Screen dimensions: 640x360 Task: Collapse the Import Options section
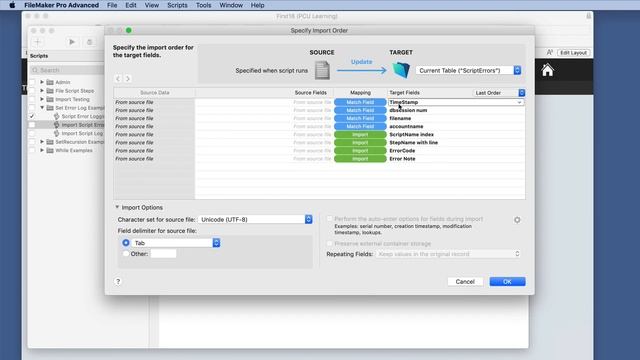(117, 207)
